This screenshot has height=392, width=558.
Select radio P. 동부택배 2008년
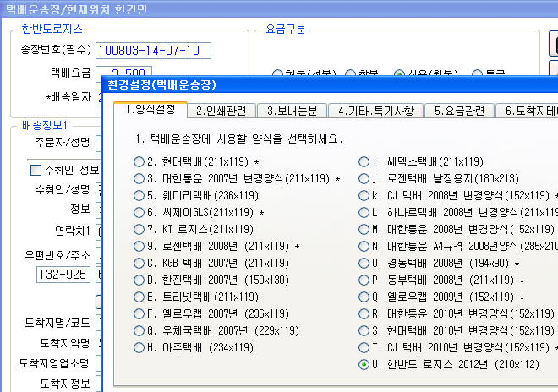(x=364, y=280)
